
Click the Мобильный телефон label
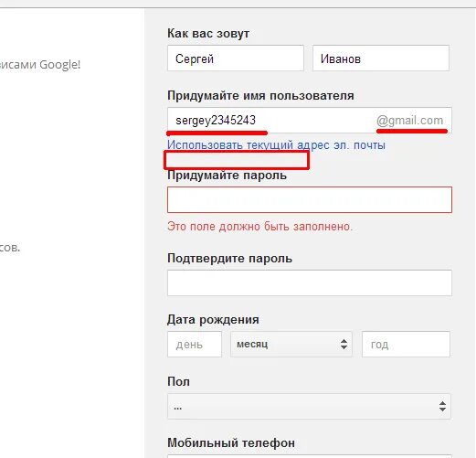(231, 442)
